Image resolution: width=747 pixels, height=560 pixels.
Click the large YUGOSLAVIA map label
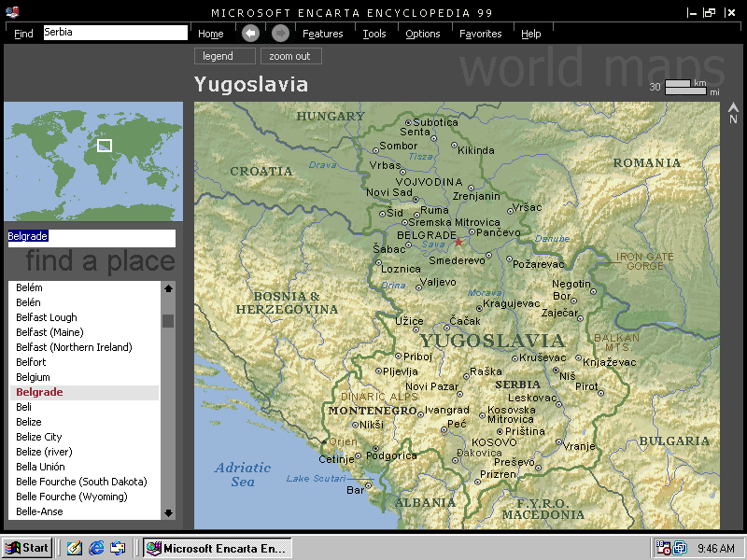tap(493, 341)
